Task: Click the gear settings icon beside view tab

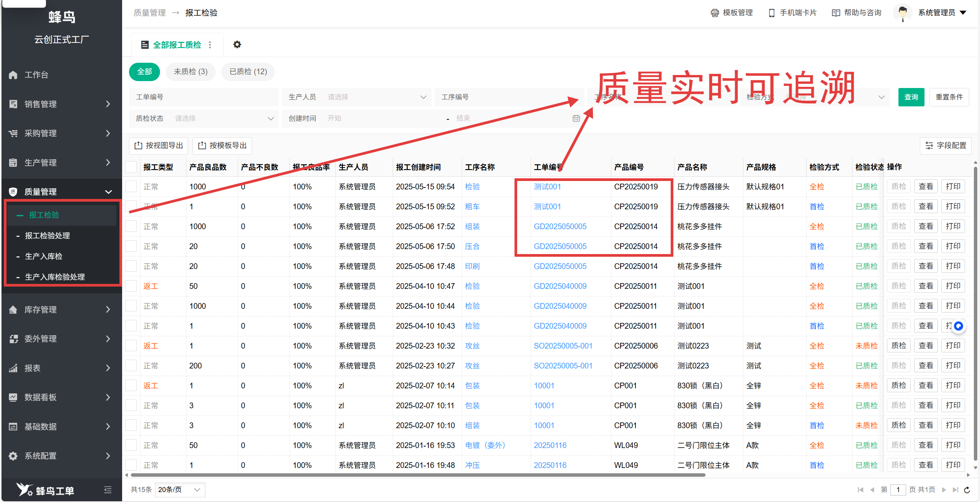Action: coord(237,44)
